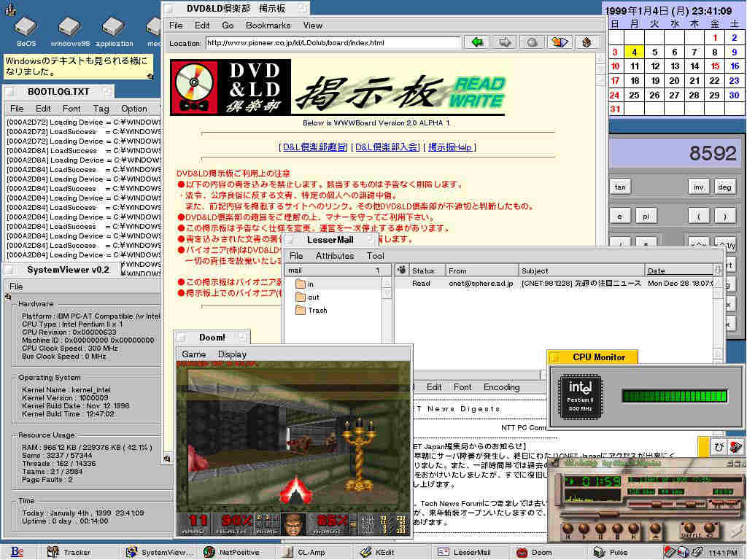
Task: Click the gray stop button in NetPositive toolbar
Action: (x=532, y=42)
